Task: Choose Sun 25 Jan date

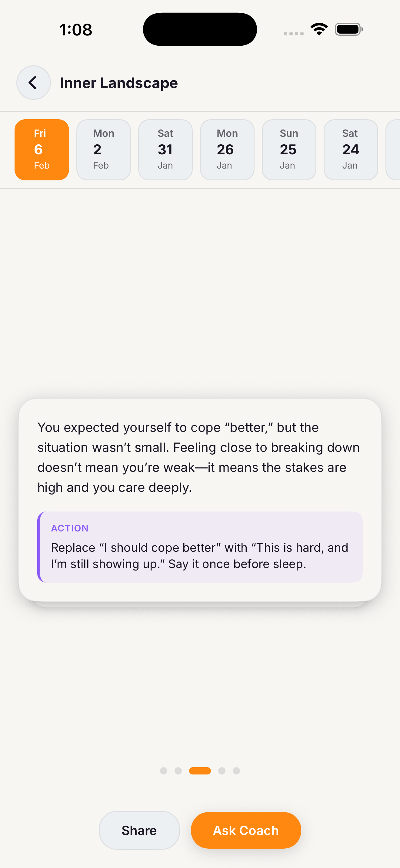Action: (289, 150)
